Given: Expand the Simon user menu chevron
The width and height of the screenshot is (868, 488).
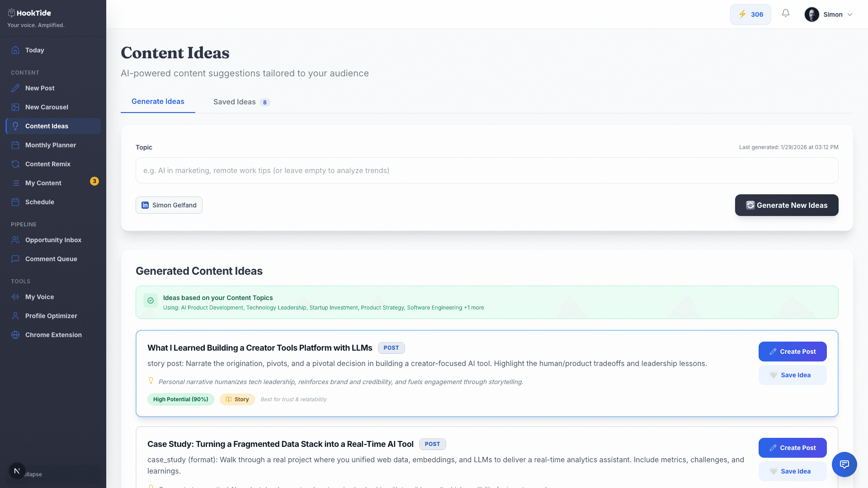Looking at the screenshot, I should click(850, 14).
